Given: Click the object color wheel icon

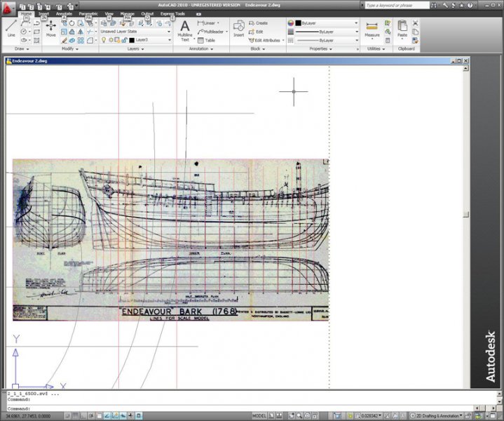Looking at the screenshot, I should point(291,23).
